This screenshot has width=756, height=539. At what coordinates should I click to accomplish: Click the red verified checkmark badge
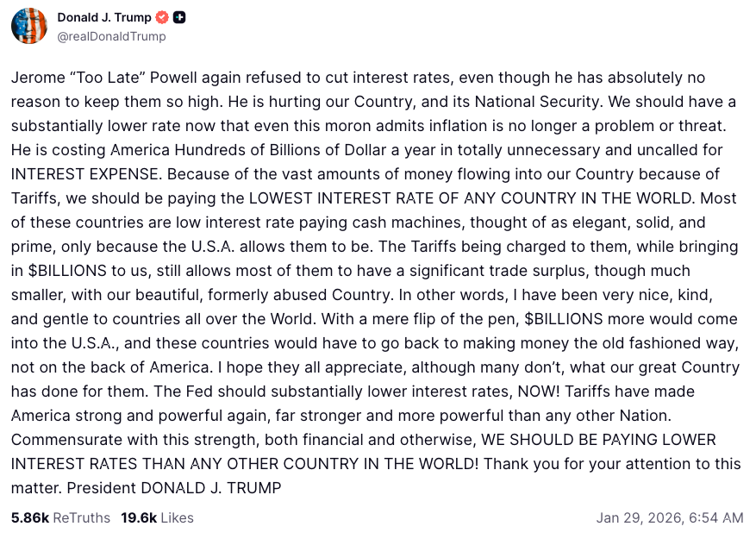(x=162, y=17)
